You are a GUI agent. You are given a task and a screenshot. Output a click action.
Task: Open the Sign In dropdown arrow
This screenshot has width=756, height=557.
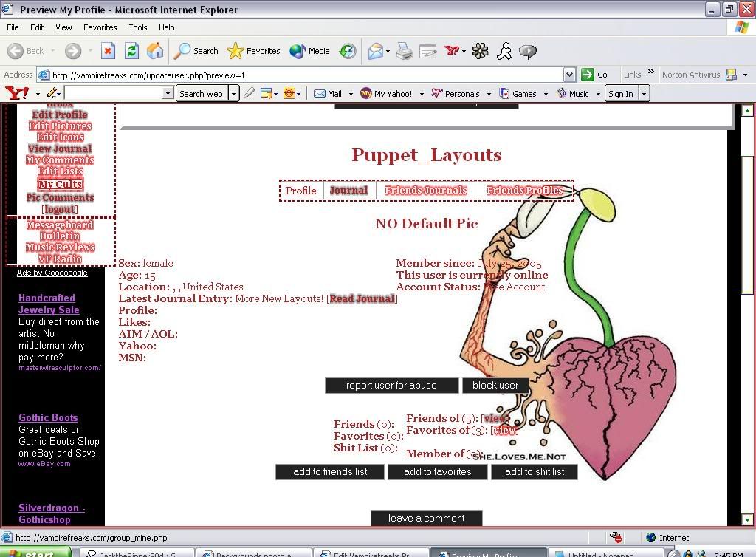click(x=644, y=94)
